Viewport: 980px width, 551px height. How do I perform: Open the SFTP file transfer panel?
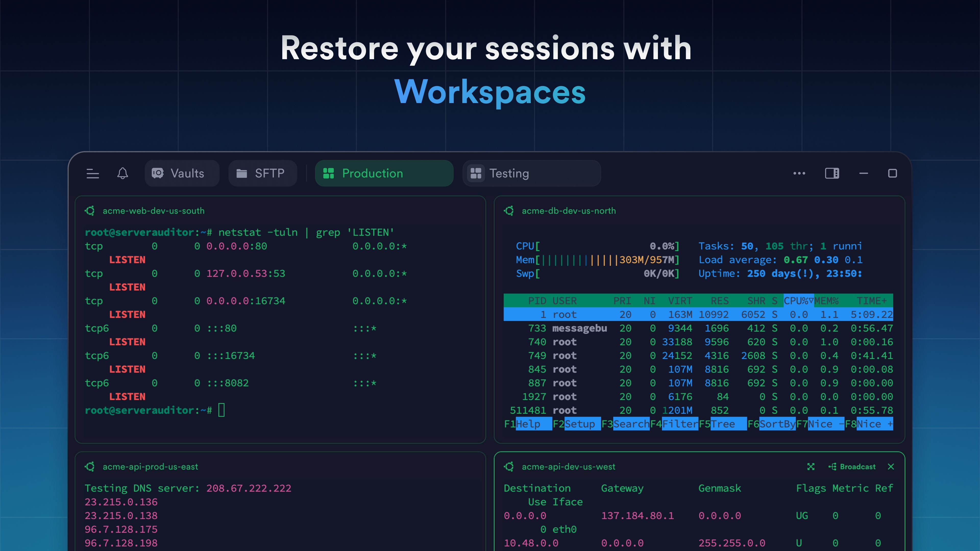263,173
